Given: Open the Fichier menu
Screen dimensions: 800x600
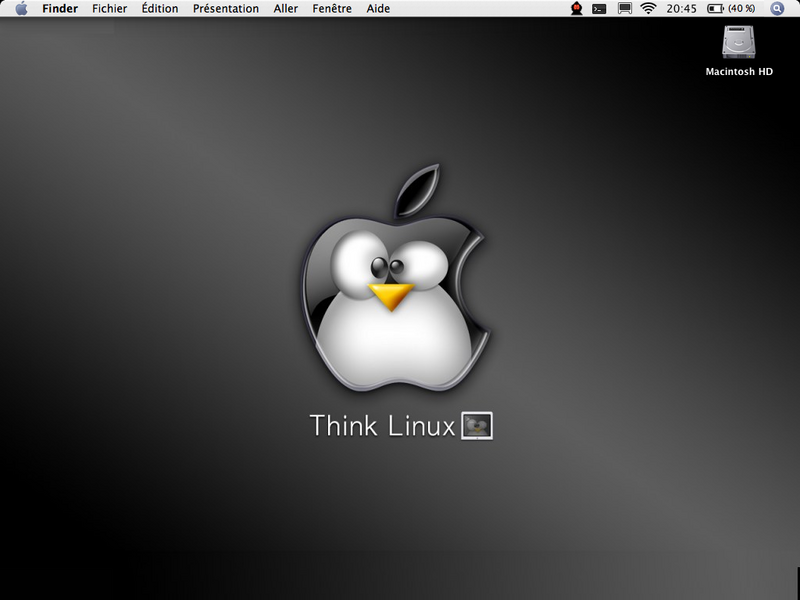Looking at the screenshot, I should tap(109, 9).
